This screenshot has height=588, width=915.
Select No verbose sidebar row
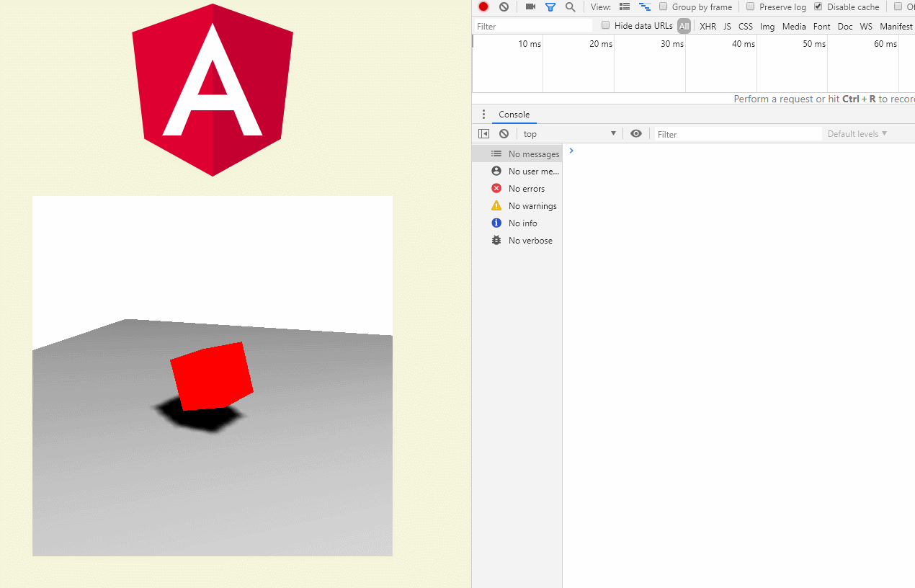pos(517,240)
